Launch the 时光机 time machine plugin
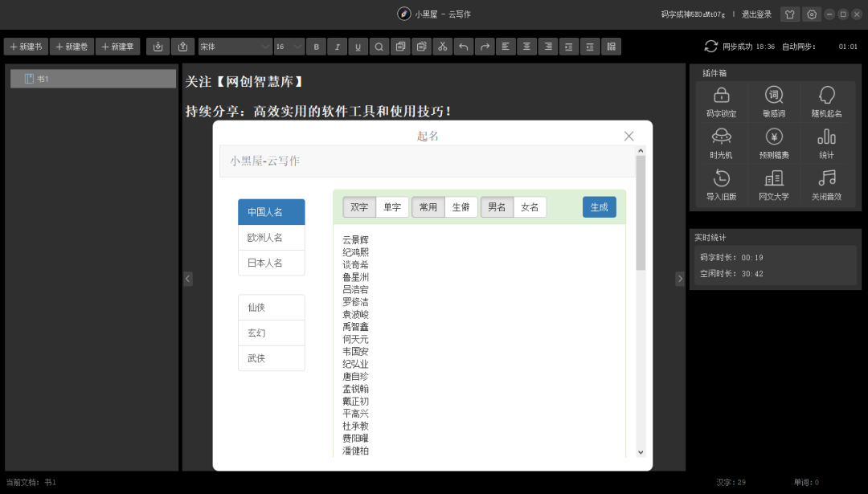Viewport: 868px width, 494px height. pyautogui.click(x=721, y=142)
